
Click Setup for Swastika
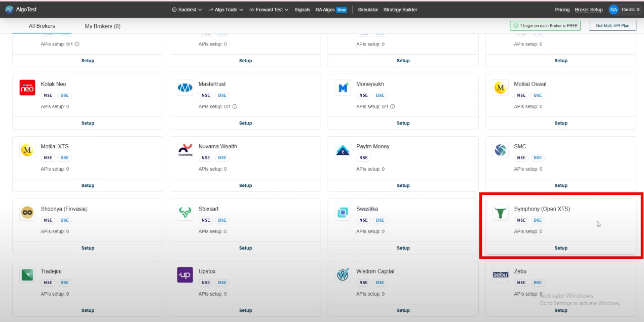[x=403, y=248]
